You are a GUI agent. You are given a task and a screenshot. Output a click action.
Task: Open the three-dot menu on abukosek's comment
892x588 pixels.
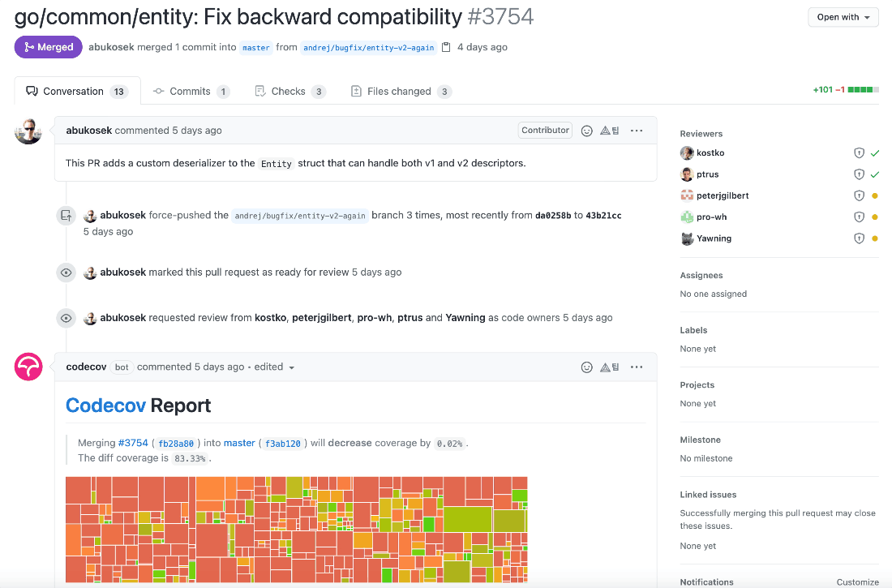(637, 131)
